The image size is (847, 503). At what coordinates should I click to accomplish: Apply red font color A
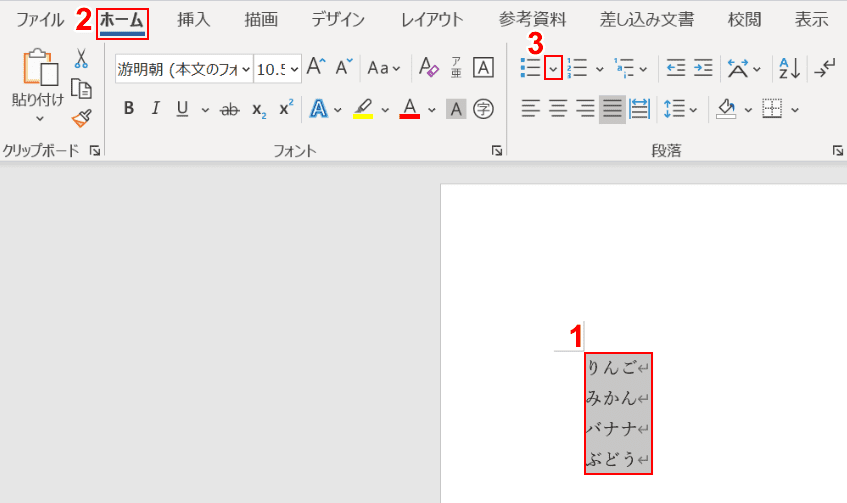(410, 109)
